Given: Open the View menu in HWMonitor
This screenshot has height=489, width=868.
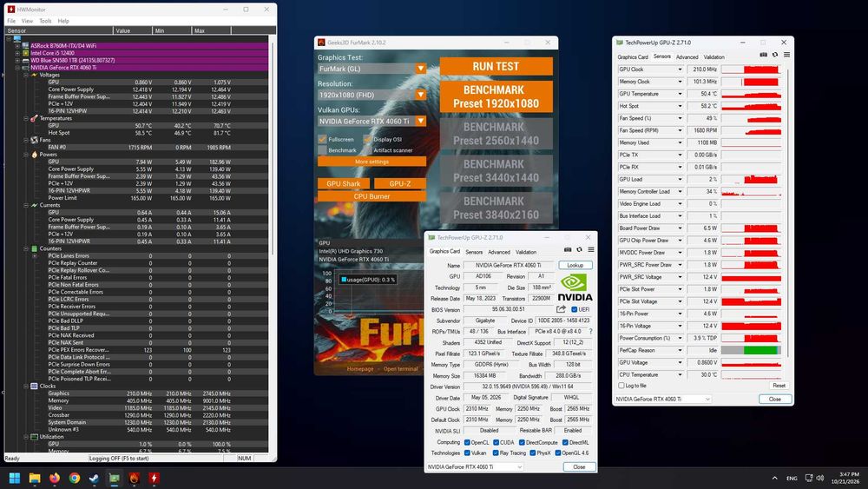Looking at the screenshot, I should tap(27, 21).
